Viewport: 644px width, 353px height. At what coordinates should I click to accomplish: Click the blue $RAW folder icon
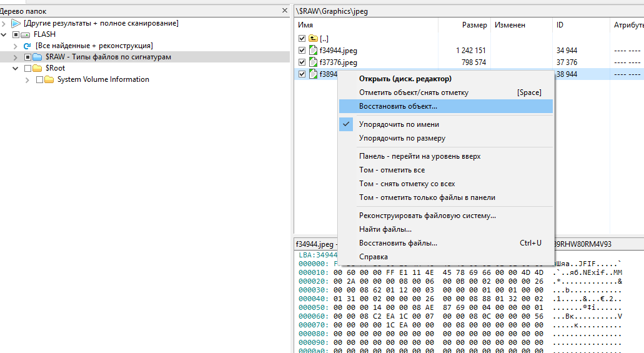click(x=37, y=57)
